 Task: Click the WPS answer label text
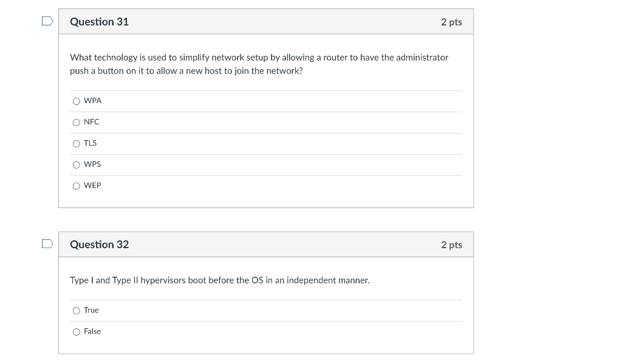(x=92, y=164)
